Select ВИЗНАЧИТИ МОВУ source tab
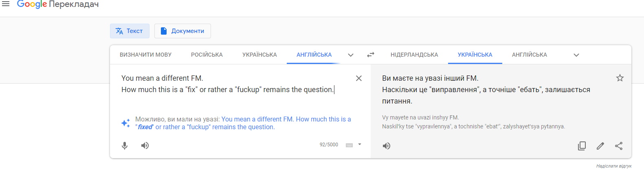The image size is (644, 172). point(145,55)
